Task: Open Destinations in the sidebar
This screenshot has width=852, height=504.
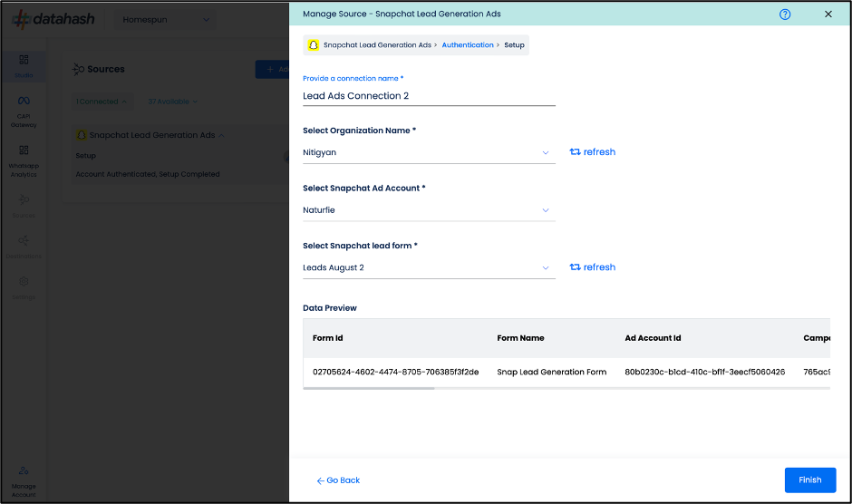Action: [x=24, y=247]
